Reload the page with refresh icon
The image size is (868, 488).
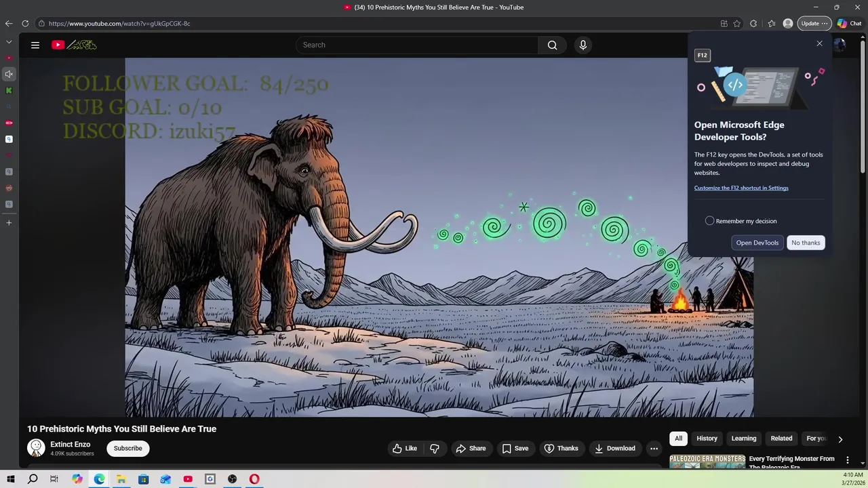pyautogui.click(x=25, y=23)
